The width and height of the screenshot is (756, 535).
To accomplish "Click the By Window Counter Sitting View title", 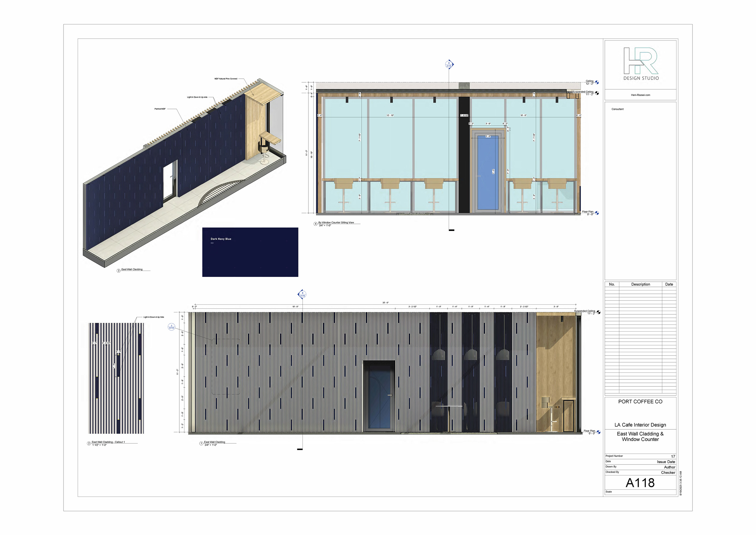I will pos(336,223).
